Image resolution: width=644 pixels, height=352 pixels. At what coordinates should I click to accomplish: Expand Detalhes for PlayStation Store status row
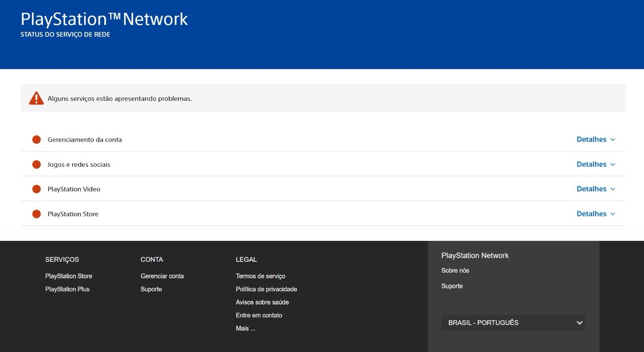pyautogui.click(x=596, y=214)
